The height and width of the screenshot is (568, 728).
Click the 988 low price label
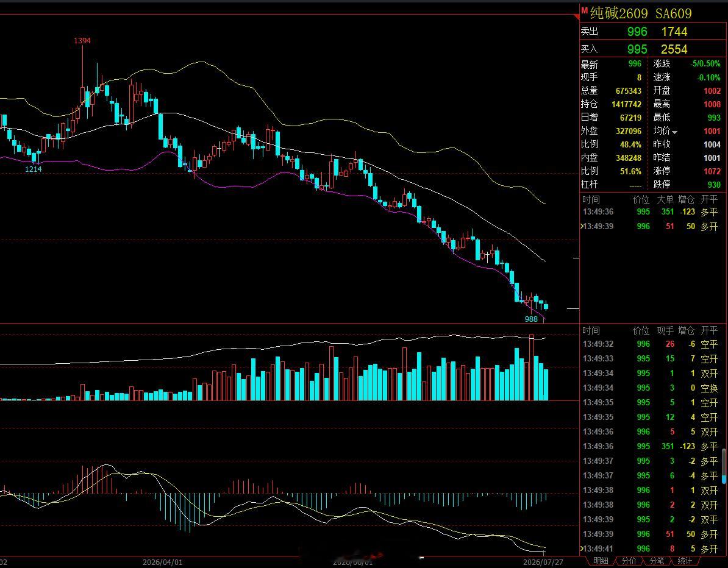point(531,319)
